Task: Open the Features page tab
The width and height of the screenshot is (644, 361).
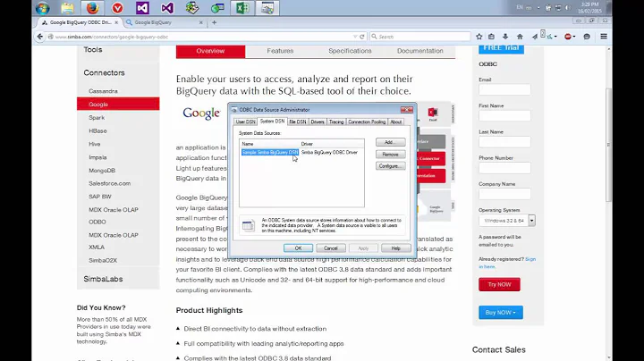Action: click(280, 51)
